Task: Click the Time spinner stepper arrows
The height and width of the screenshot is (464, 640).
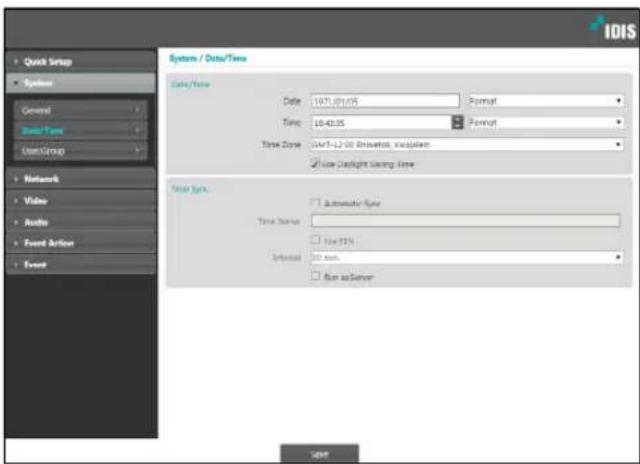Action: [458, 122]
